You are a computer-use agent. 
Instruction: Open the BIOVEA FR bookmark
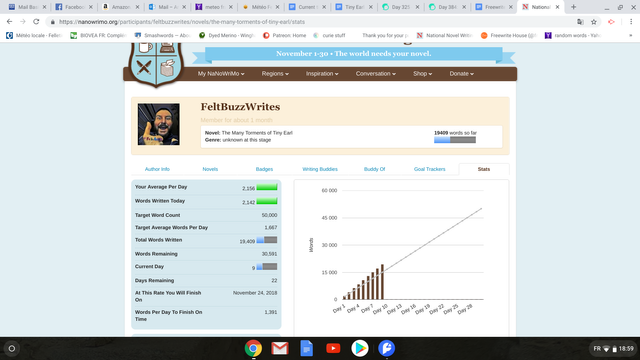98,36
